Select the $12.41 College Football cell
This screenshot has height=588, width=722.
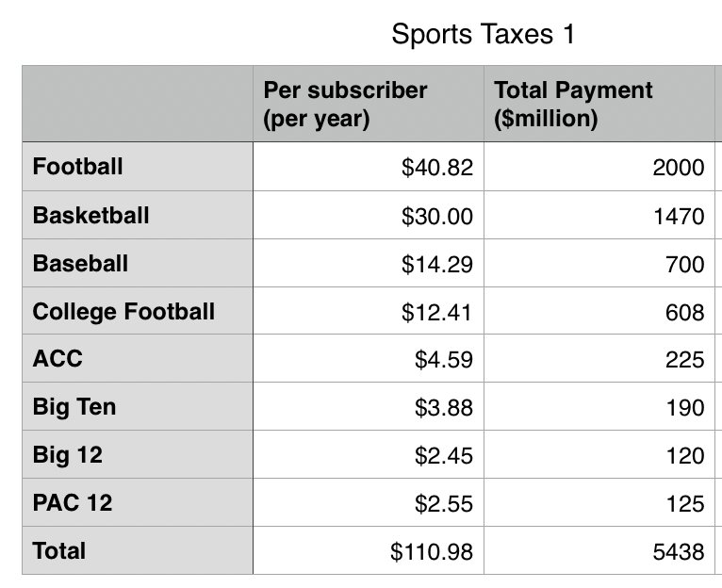pos(368,312)
